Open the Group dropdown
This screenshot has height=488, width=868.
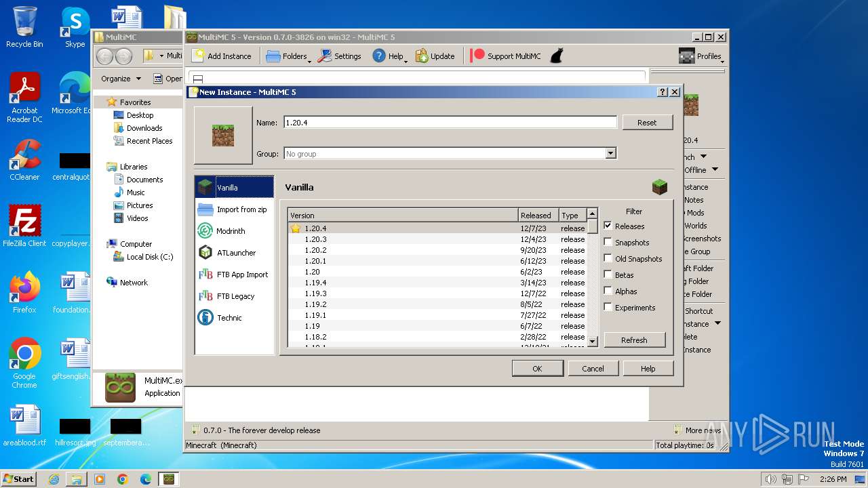tap(610, 154)
